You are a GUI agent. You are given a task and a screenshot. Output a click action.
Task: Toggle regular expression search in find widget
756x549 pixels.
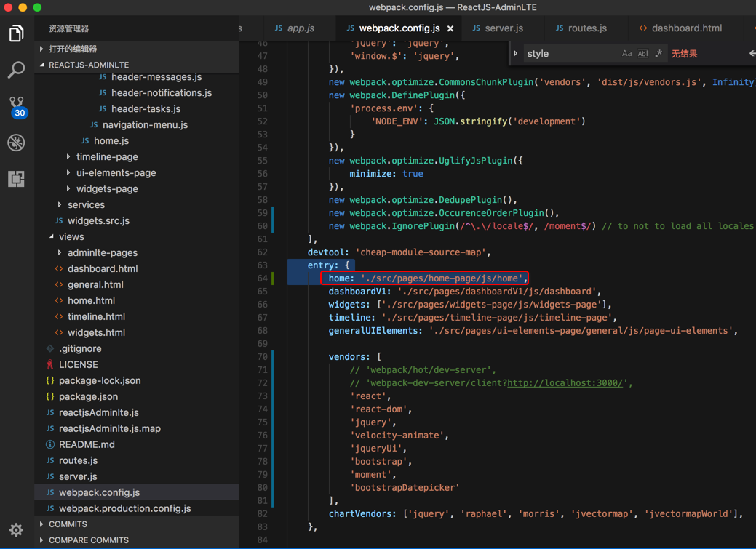(658, 54)
